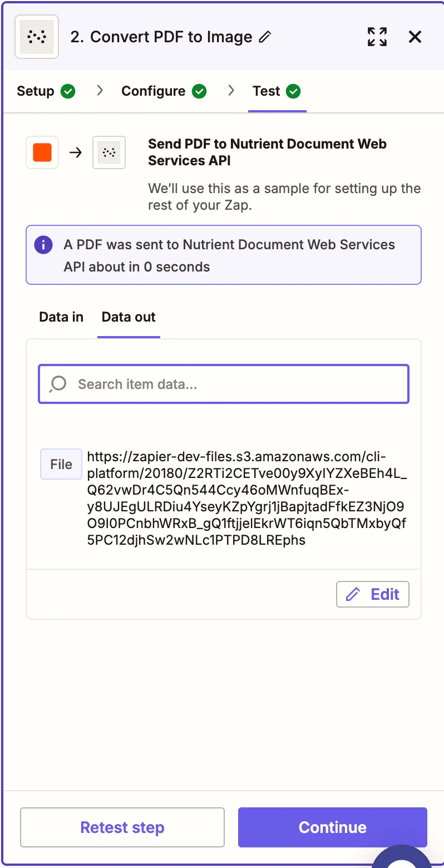This screenshot has height=868, width=444.
Task: Click the chevron between Configure and Test
Action: click(231, 91)
